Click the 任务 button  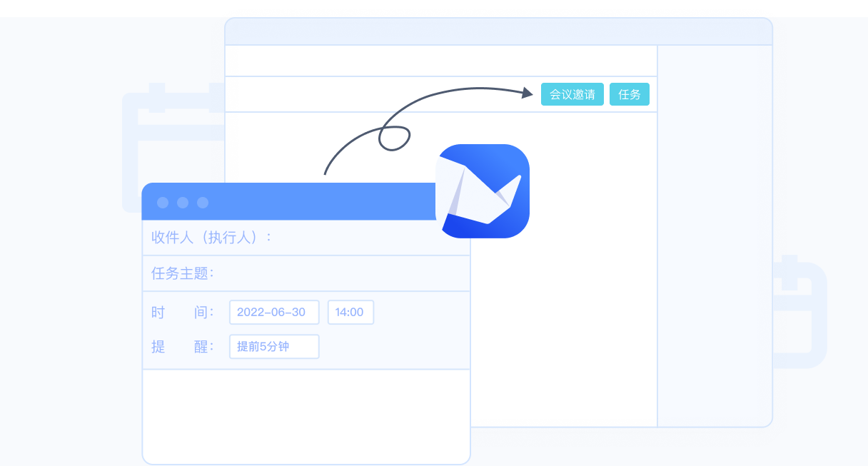point(629,94)
